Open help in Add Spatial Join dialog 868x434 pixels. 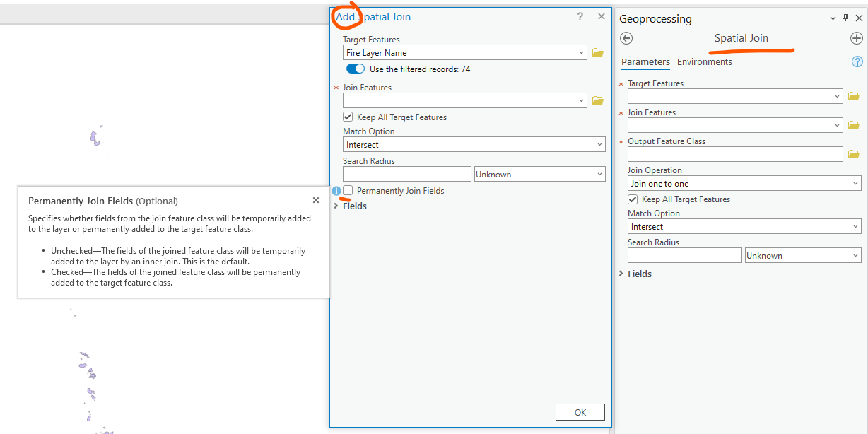pyautogui.click(x=580, y=17)
